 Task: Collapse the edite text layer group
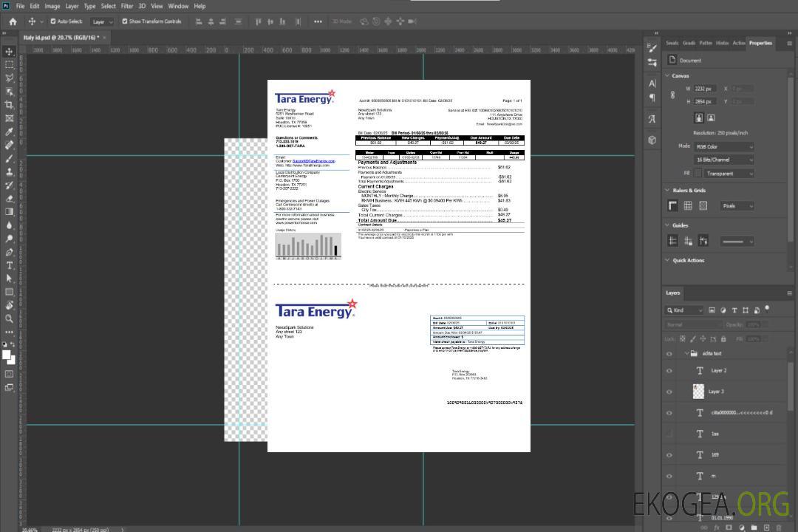tap(683, 353)
